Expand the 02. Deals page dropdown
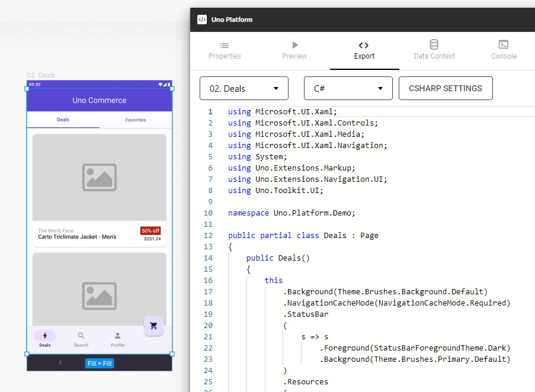Screen dimensions: 535x392 point(244,88)
